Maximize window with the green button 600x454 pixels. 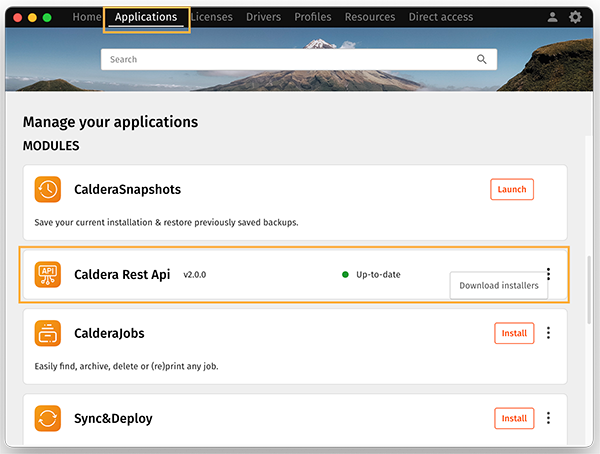click(47, 18)
